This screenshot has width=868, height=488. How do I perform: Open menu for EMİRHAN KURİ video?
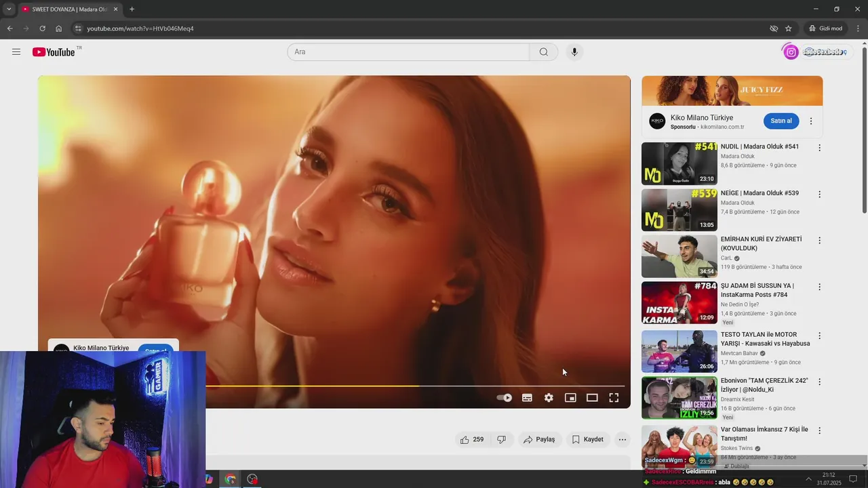819,241
